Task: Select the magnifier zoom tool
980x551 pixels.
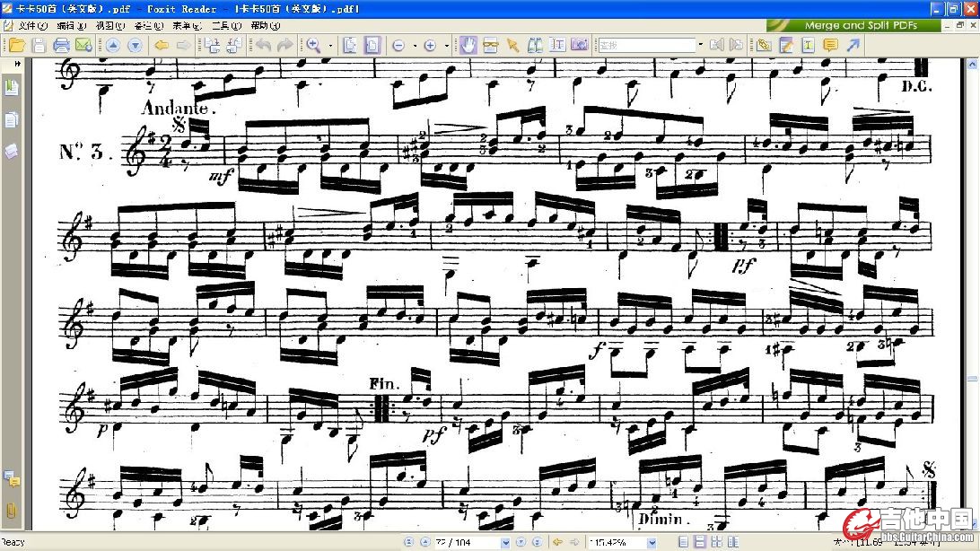Action: point(314,45)
